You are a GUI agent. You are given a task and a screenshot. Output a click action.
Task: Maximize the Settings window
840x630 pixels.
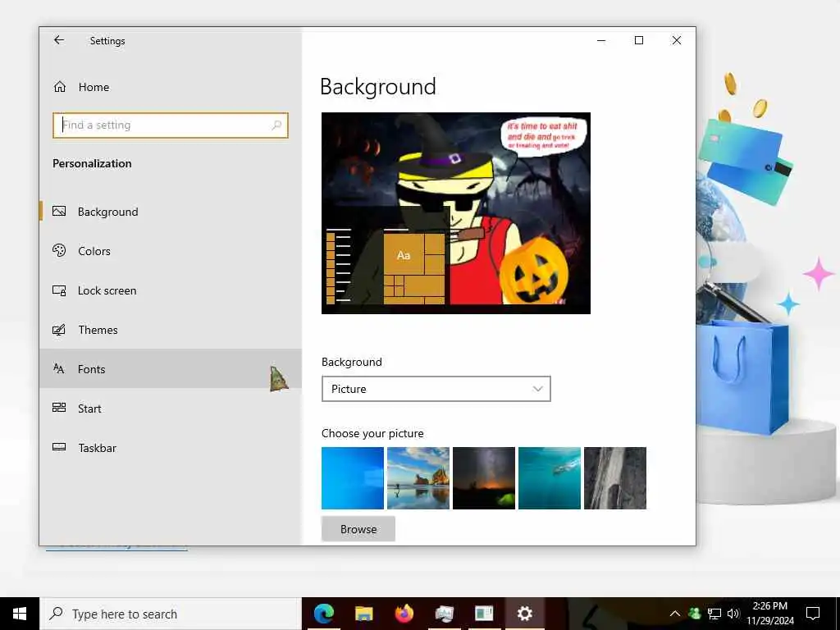(638, 40)
